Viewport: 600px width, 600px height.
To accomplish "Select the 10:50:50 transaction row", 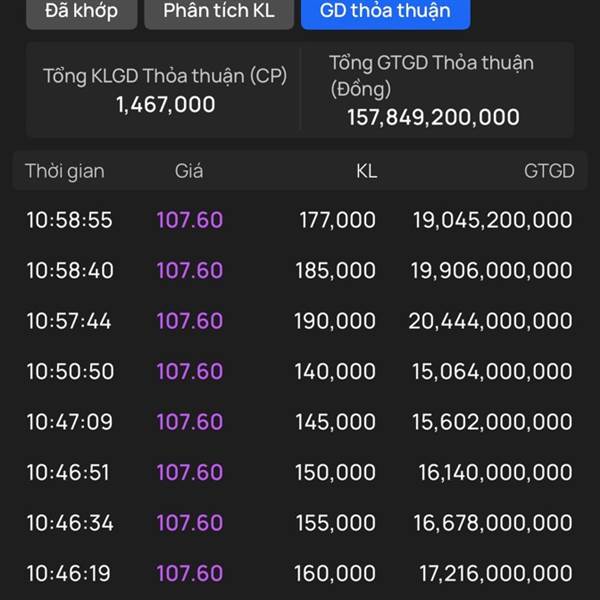I will click(x=300, y=372).
